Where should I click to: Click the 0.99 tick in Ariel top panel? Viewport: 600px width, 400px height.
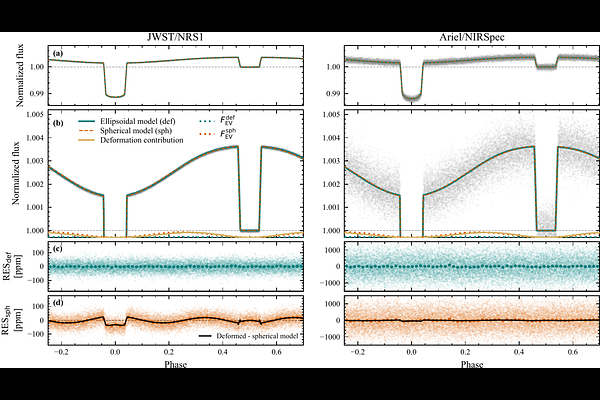pos(333,93)
